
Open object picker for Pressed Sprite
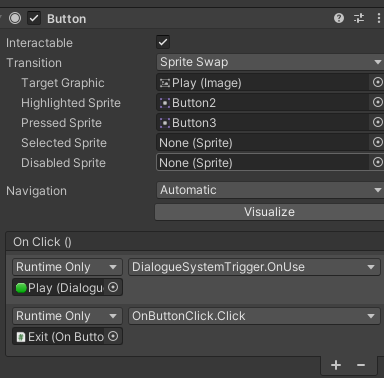point(377,122)
